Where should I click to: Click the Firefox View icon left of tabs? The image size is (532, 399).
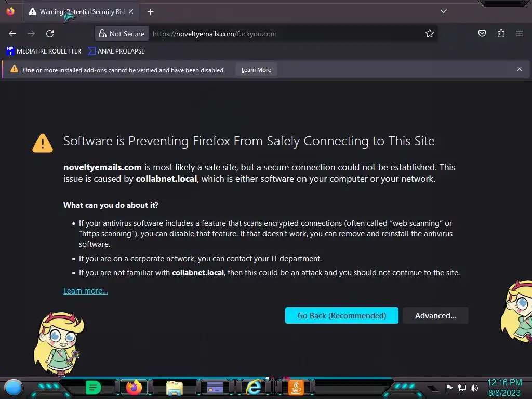(x=10, y=11)
